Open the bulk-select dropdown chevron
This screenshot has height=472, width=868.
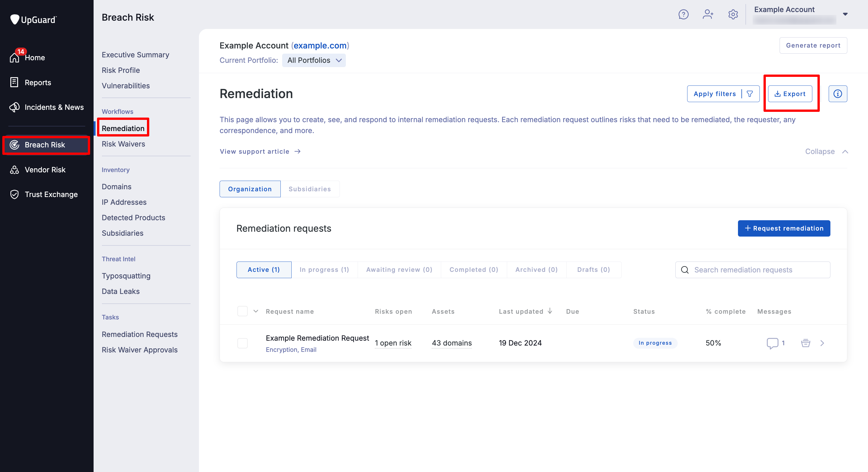point(256,311)
